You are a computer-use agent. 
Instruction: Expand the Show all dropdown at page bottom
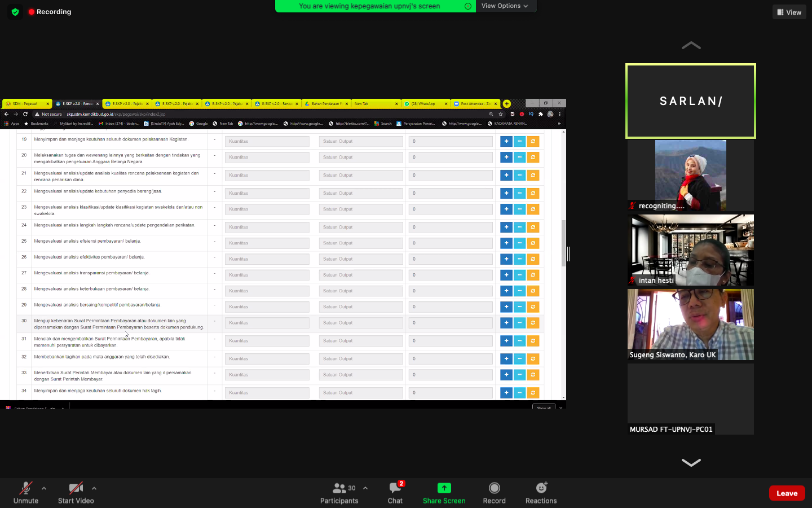pyautogui.click(x=543, y=407)
